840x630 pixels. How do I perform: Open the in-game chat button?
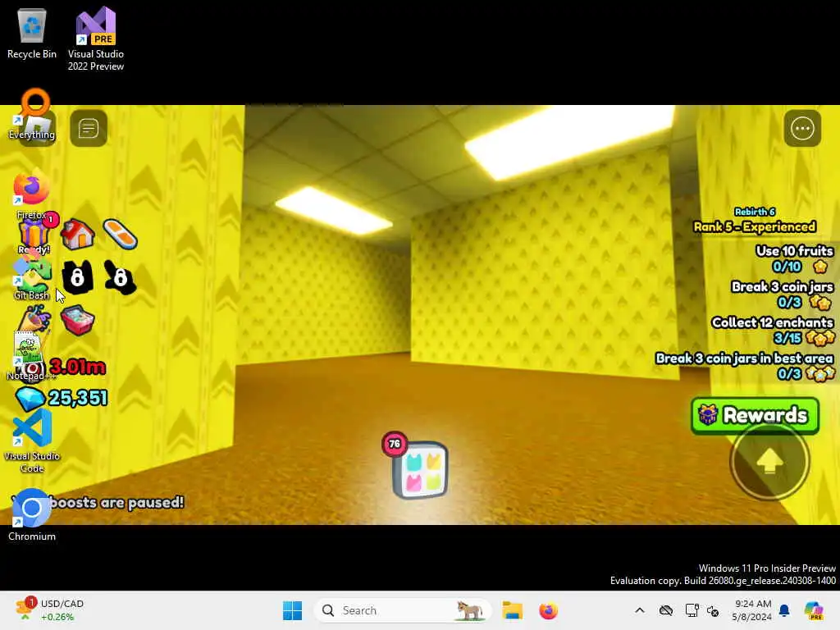(89, 129)
